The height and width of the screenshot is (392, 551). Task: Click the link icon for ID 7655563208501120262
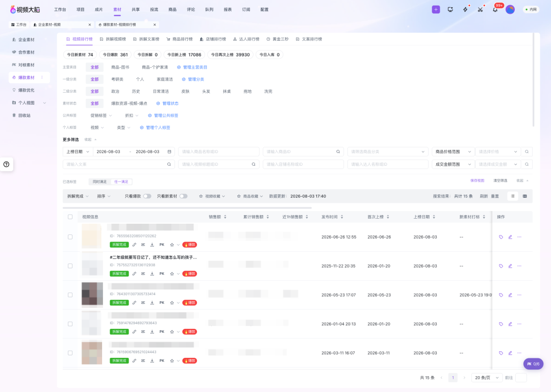pyautogui.click(x=134, y=245)
